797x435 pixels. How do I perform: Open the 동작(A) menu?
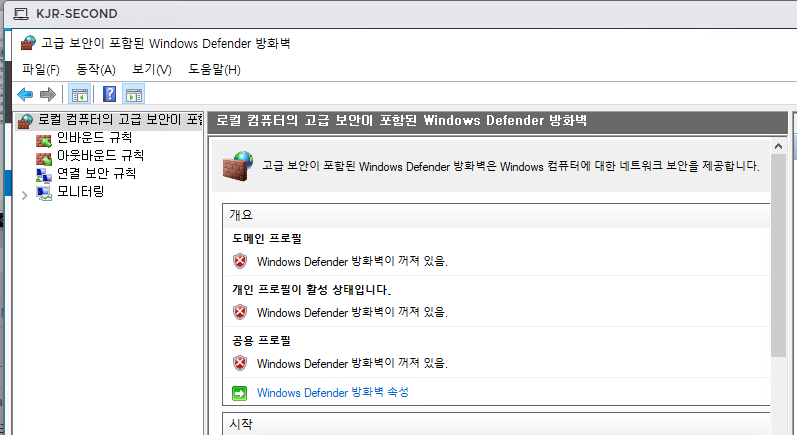(x=96, y=70)
